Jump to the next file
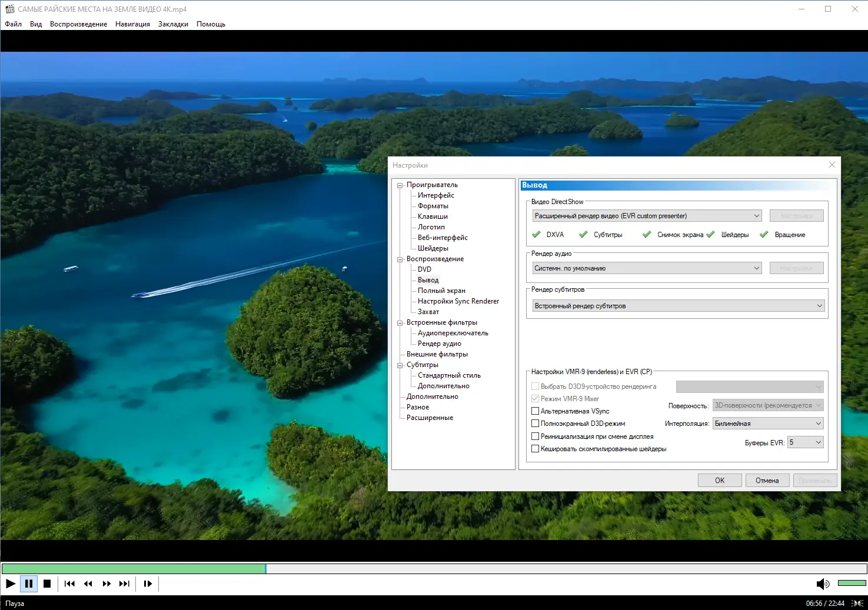 click(124, 584)
